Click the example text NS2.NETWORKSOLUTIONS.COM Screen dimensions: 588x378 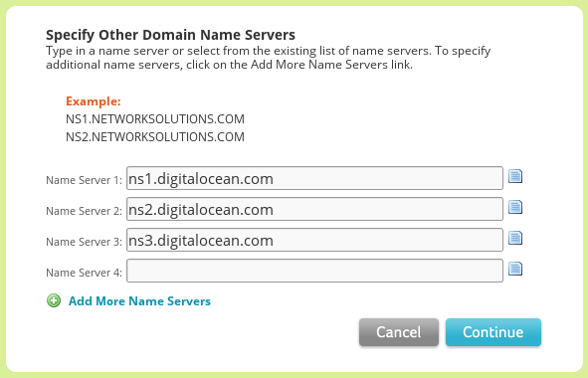pyautogui.click(x=155, y=137)
